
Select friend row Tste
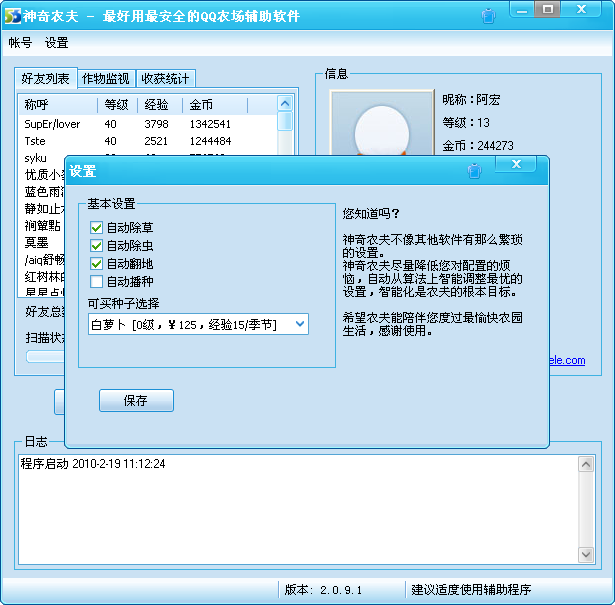pos(147,141)
